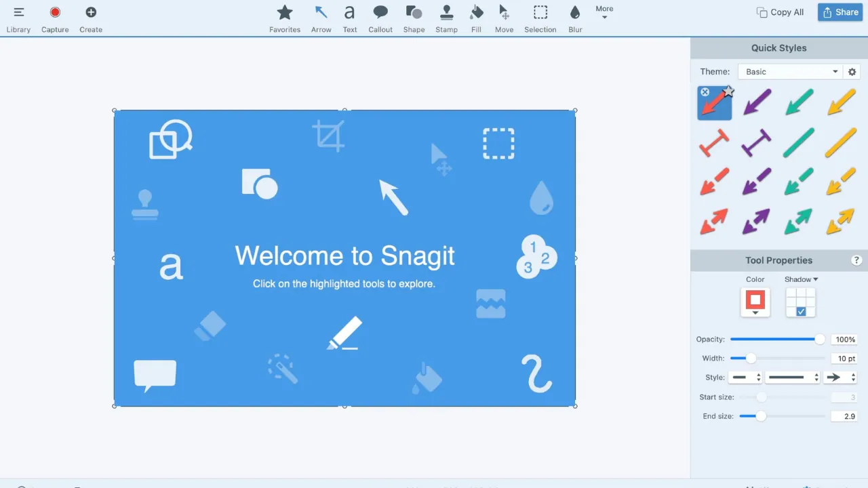Apply the yellow plain line style
The image size is (868, 488).
(x=841, y=143)
